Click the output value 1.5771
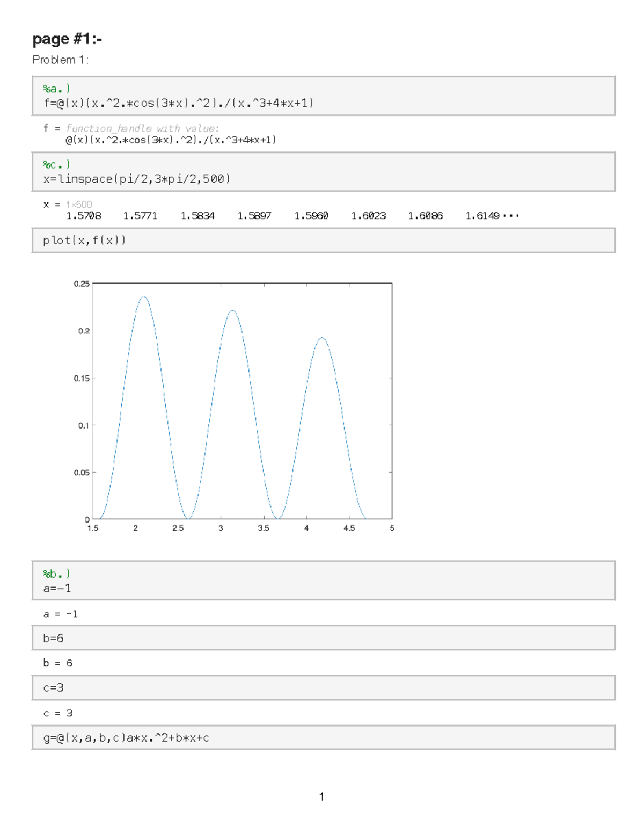The image size is (644, 834). click(x=140, y=216)
